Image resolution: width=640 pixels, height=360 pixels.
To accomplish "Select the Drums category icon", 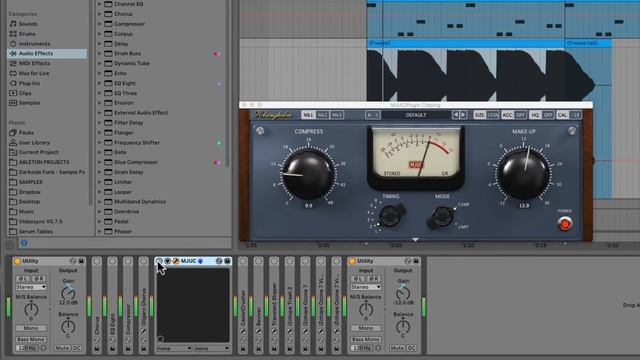I will pos(13,34).
